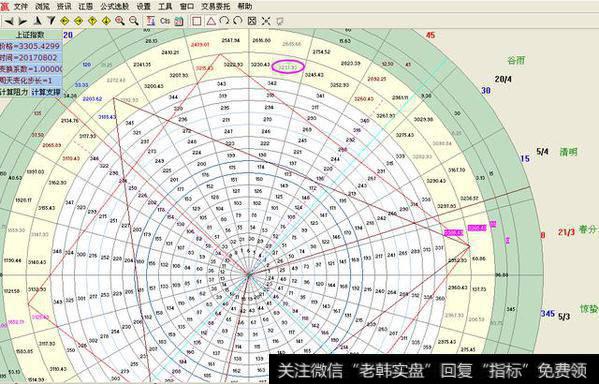Click the 5/3 date label
Image resolution: width=599 pixels, height=384 pixels.
point(564,316)
